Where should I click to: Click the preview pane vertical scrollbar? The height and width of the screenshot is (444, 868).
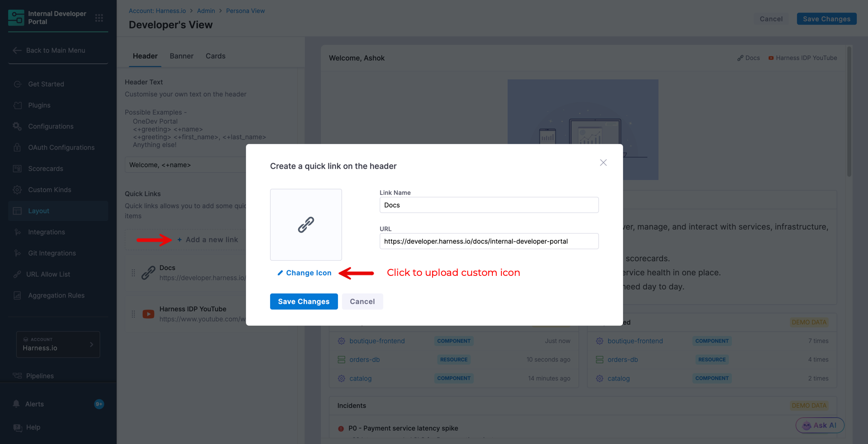[849, 112]
